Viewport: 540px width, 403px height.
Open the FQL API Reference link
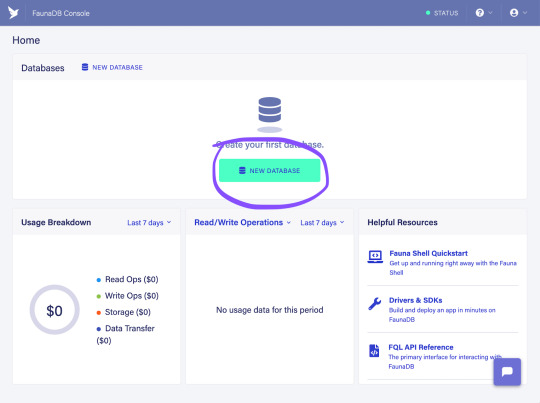click(421, 347)
